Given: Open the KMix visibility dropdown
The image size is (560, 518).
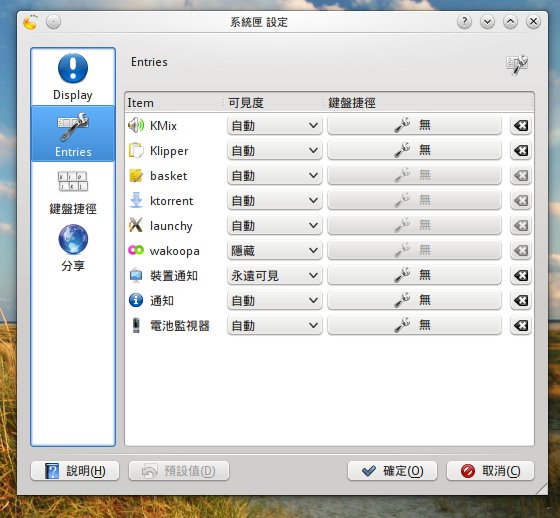Looking at the screenshot, I should [x=275, y=125].
